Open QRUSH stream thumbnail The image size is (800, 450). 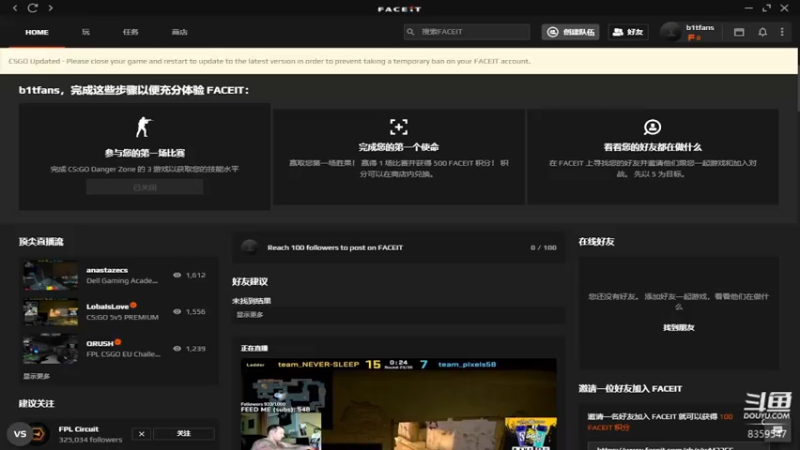(50, 349)
